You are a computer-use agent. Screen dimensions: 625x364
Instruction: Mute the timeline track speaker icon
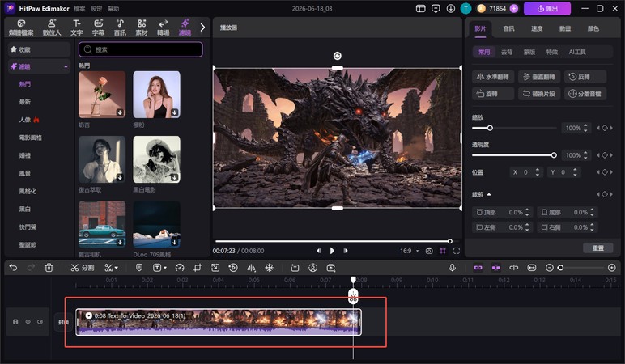pos(40,321)
